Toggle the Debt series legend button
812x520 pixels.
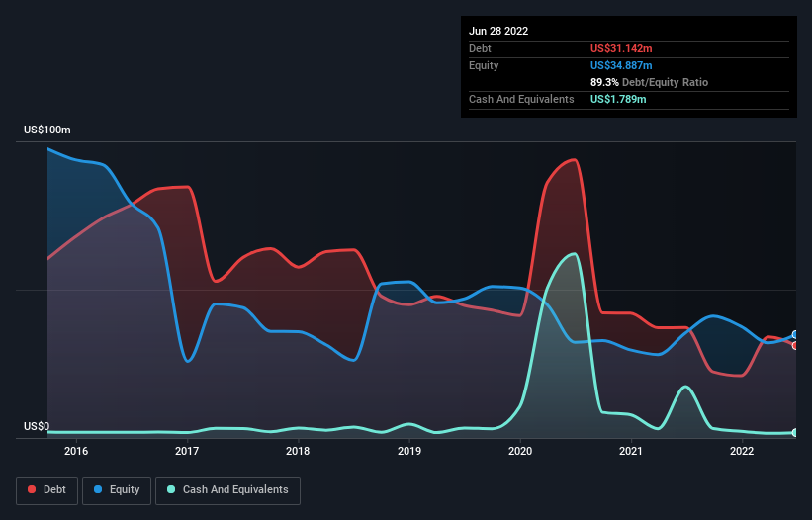coord(47,490)
